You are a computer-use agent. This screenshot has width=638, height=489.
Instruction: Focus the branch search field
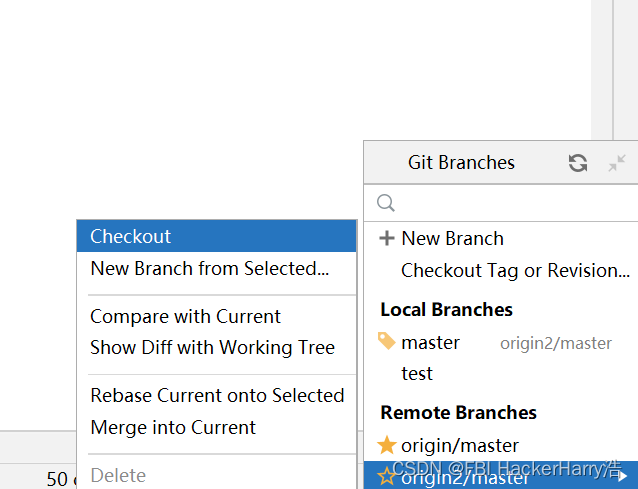501,203
